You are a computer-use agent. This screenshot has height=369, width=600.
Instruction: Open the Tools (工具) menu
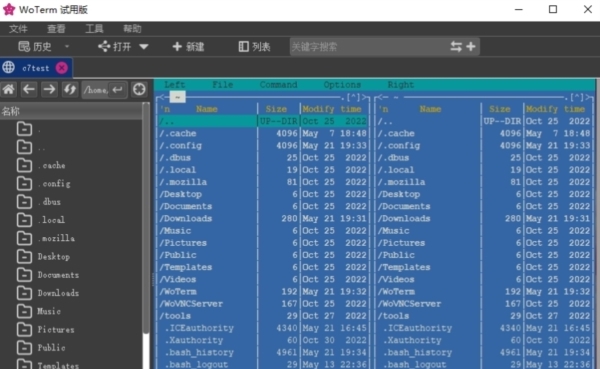coord(94,29)
